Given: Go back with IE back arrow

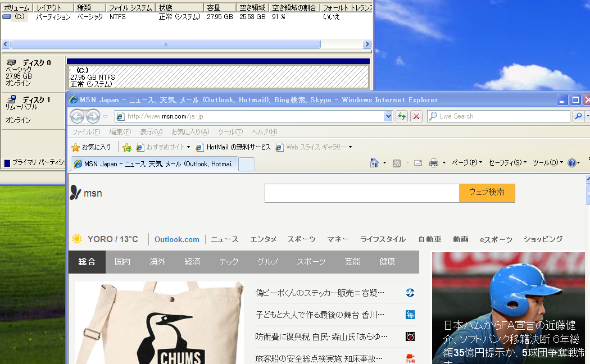Looking at the screenshot, I should (77, 117).
